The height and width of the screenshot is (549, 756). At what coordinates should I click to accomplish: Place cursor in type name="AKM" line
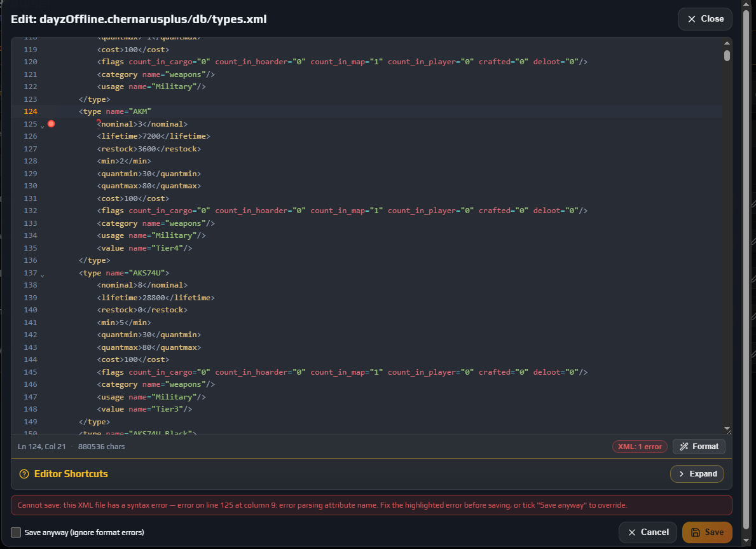pos(114,111)
